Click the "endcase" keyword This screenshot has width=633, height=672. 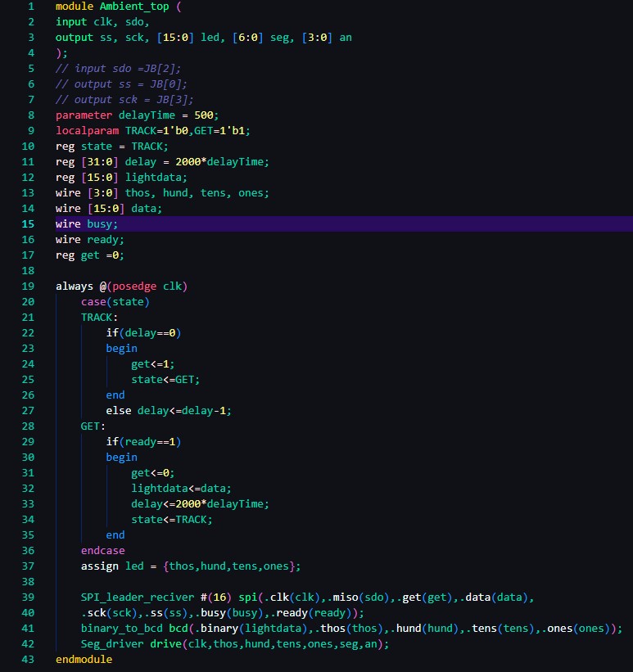coord(102,551)
